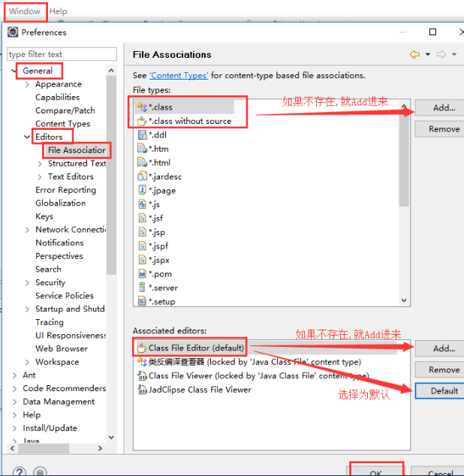Select Perspectives tree item
464x476 pixels.
59,256
